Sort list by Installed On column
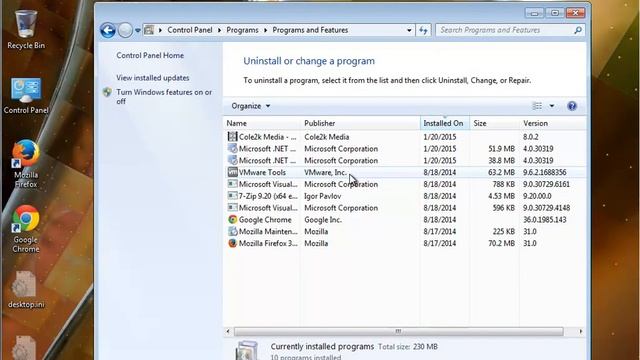Viewport: 640px width, 360px height. click(x=444, y=123)
